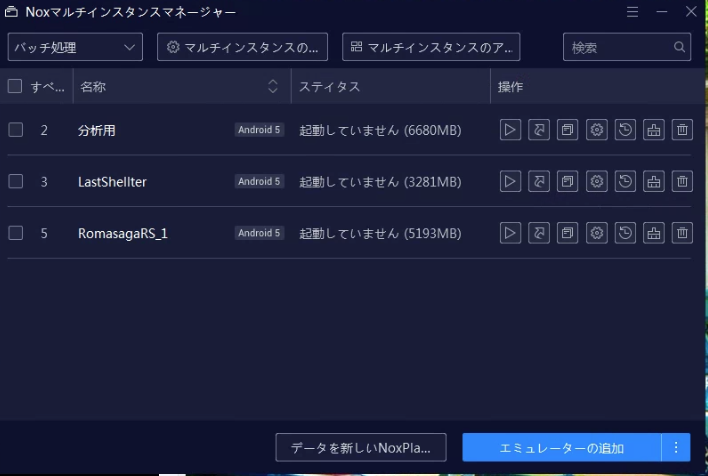The height and width of the screenshot is (476, 708).
Task: Click status 起動していません (5193MB)
Action: tap(380, 233)
